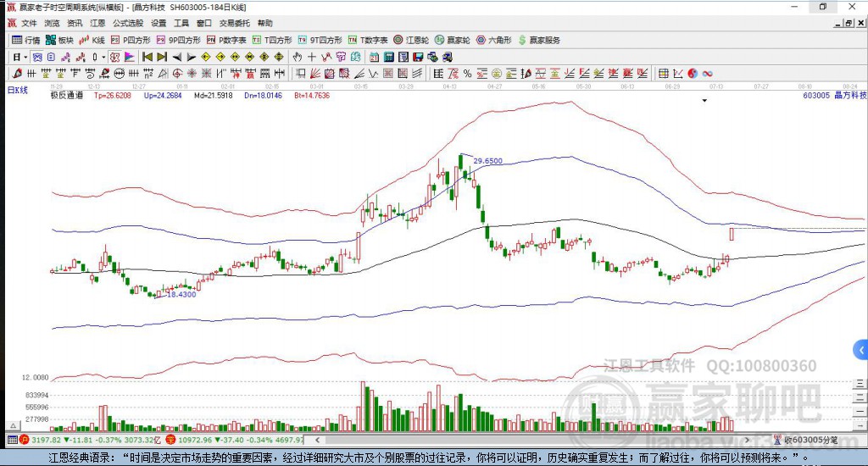Open the 设置 menu
This screenshot has width=868, height=466.
pyautogui.click(x=159, y=23)
